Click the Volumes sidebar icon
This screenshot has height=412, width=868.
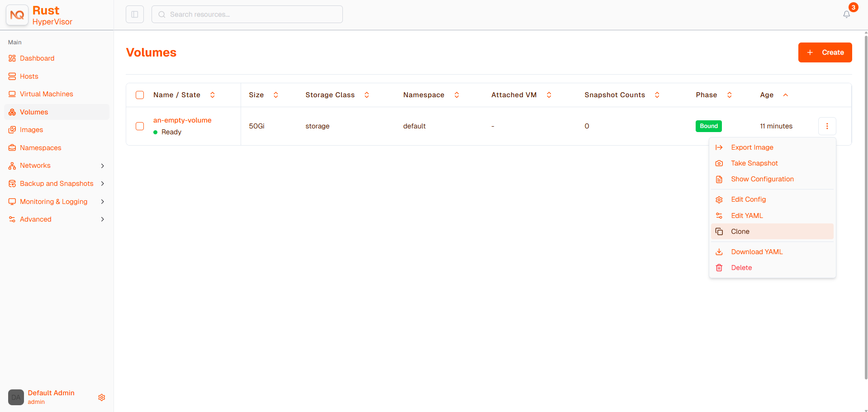click(12, 112)
